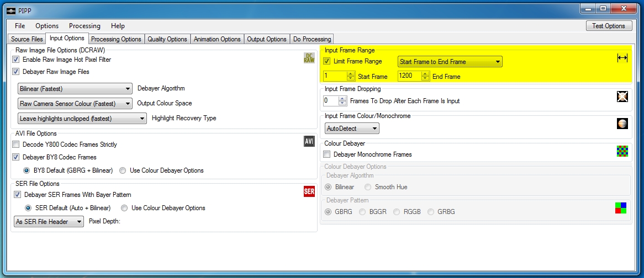Click the red SER file icon

click(x=309, y=191)
